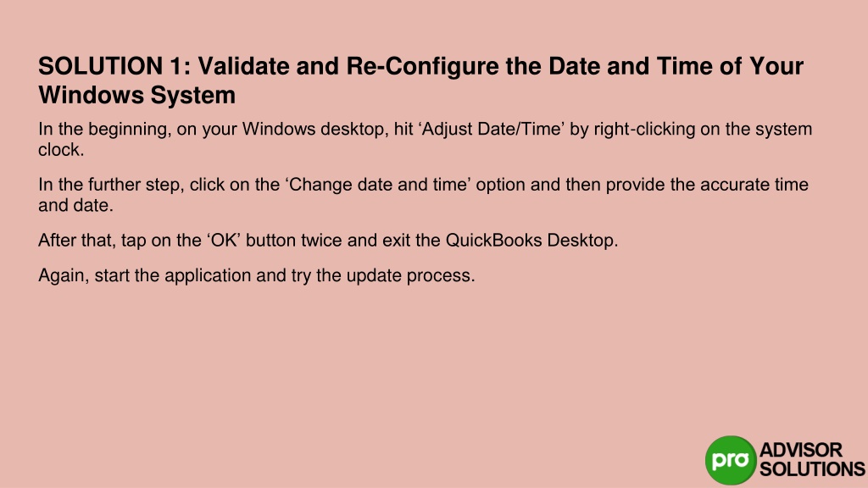Click 'Windows System' in the heading
The image size is (868, 488).
click(x=136, y=95)
